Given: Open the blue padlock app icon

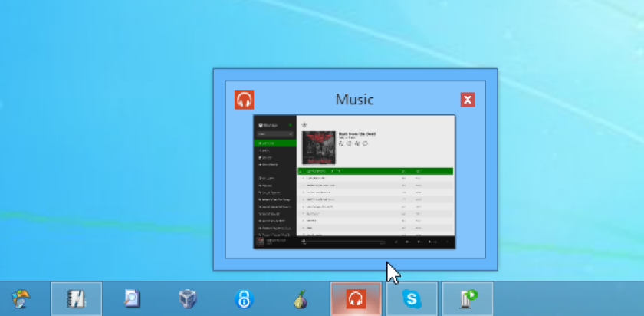Looking at the screenshot, I should coord(244,298).
